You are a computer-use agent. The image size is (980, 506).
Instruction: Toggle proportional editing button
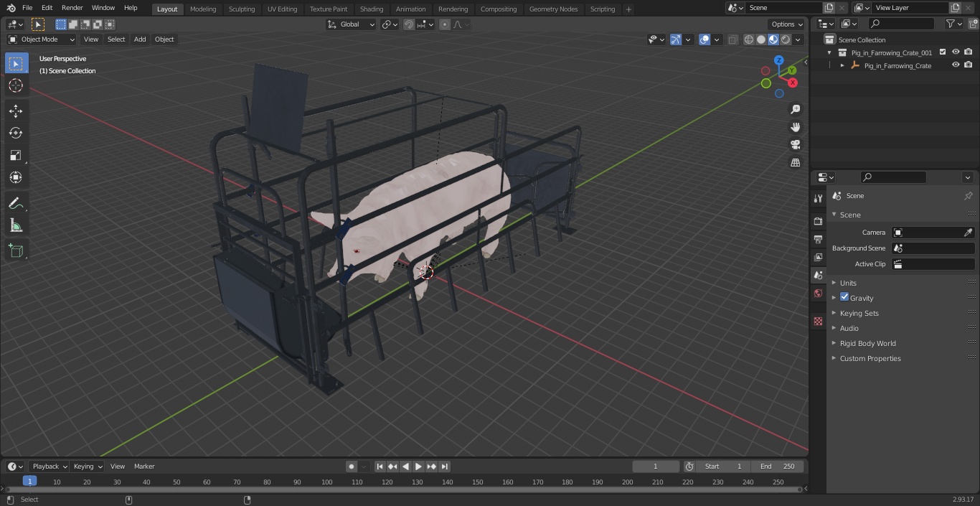[x=445, y=24]
